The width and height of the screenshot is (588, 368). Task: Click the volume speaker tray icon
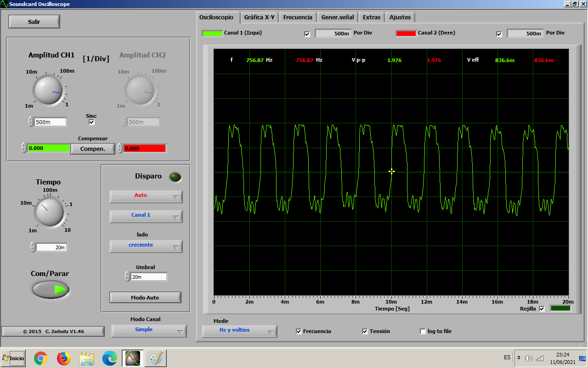[528, 358]
